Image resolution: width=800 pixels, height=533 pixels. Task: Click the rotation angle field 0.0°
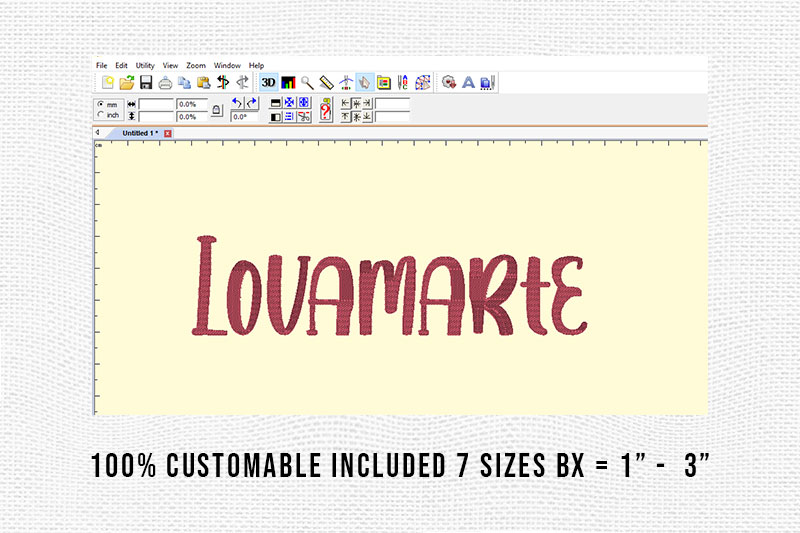tap(244, 117)
